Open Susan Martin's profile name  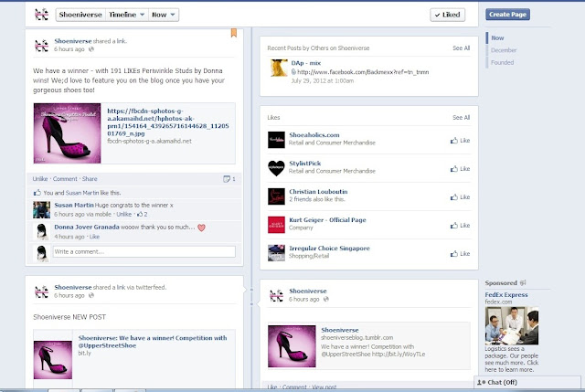pyautogui.click(x=74, y=206)
